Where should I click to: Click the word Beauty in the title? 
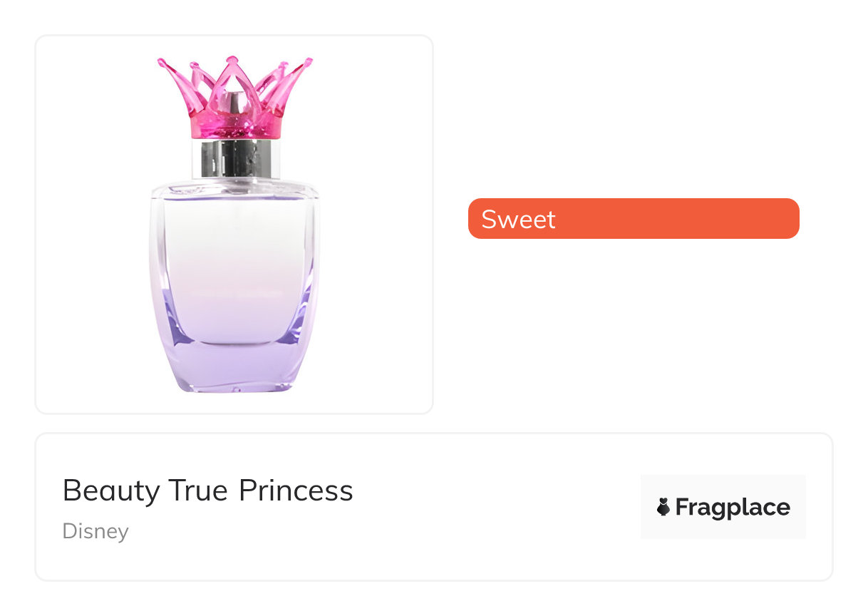point(111,491)
